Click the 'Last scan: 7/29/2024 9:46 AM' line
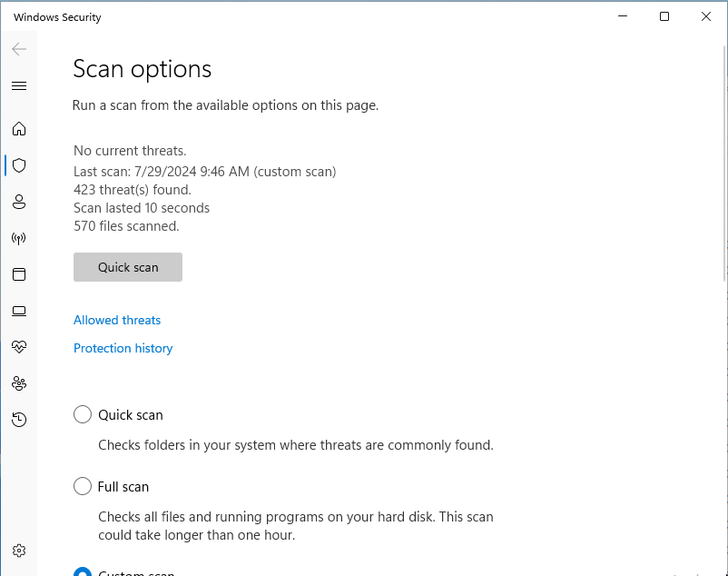 (205, 172)
